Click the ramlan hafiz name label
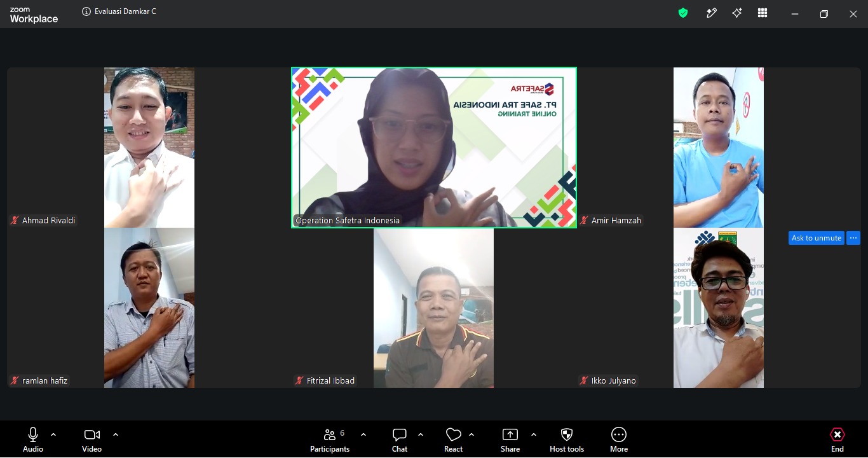 tap(44, 381)
